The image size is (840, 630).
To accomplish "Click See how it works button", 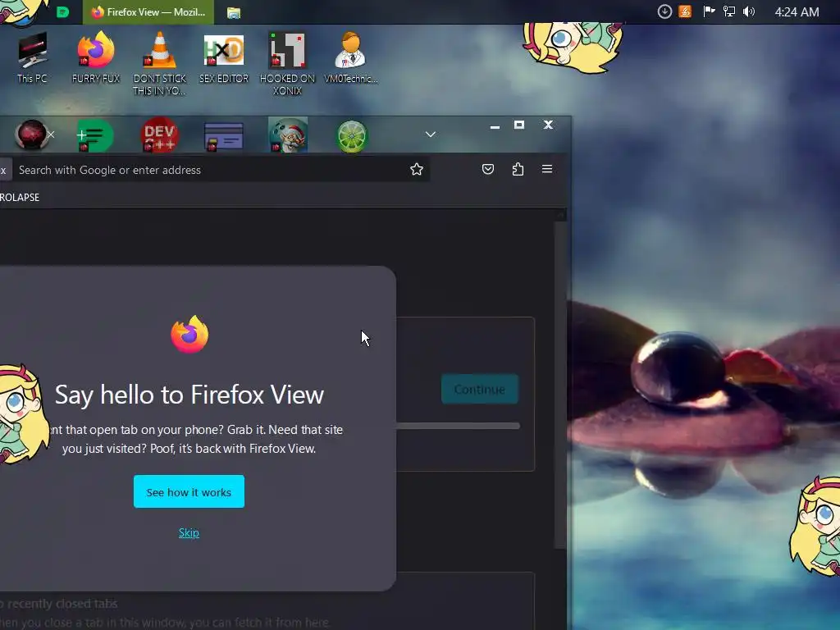I will [x=189, y=491].
